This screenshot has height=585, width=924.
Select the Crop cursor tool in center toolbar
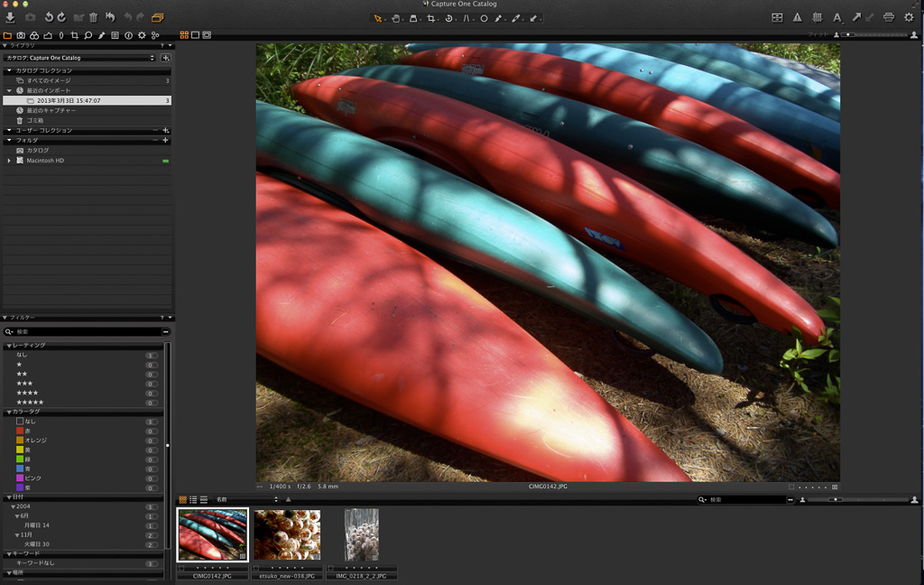click(x=432, y=17)
